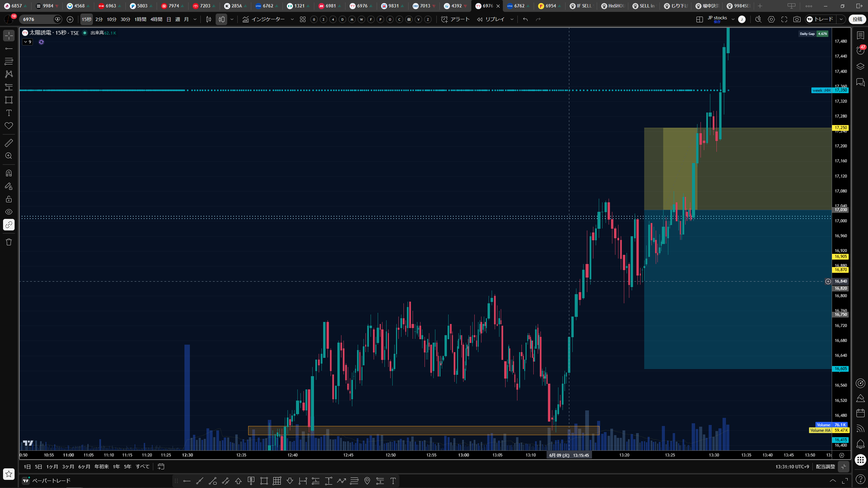868x488 pixels.
Task: Toggle the favorites star toolbar button
Action: click(x=9, y=474)
